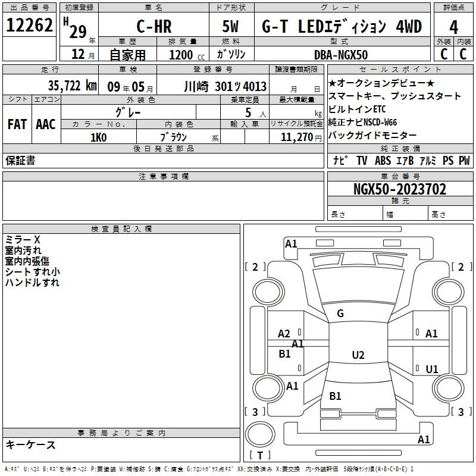Click the spare tire T circle
This screenshot has height=476, width=476.
pyautogui.click(x=260, y=434)
